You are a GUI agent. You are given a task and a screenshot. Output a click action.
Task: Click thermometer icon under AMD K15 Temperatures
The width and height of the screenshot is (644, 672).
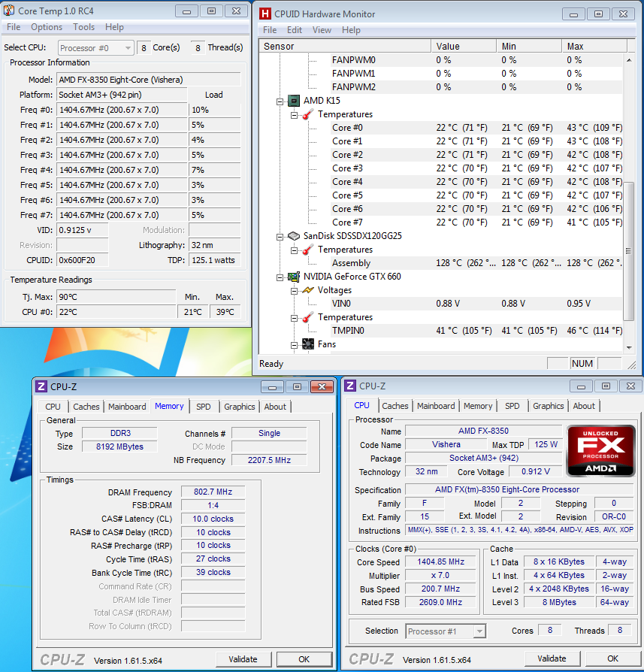coord(307,114)
